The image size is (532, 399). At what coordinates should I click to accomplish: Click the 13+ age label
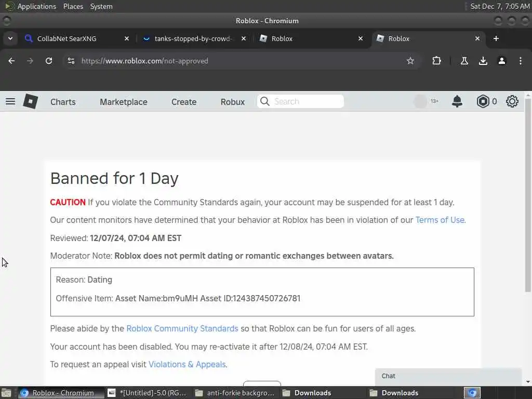click(434, 101)
